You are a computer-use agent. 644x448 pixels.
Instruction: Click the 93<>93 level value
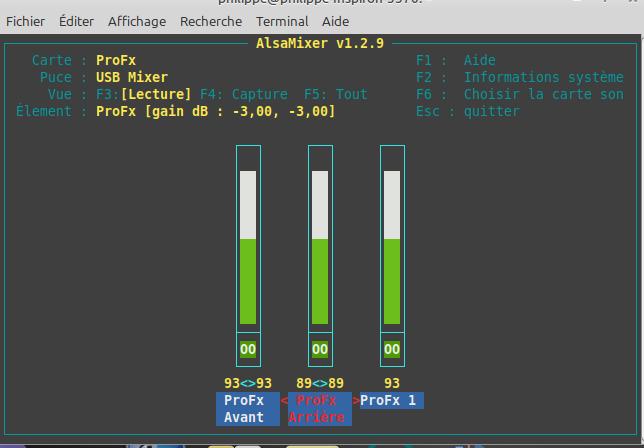click(x=248, y=383)
